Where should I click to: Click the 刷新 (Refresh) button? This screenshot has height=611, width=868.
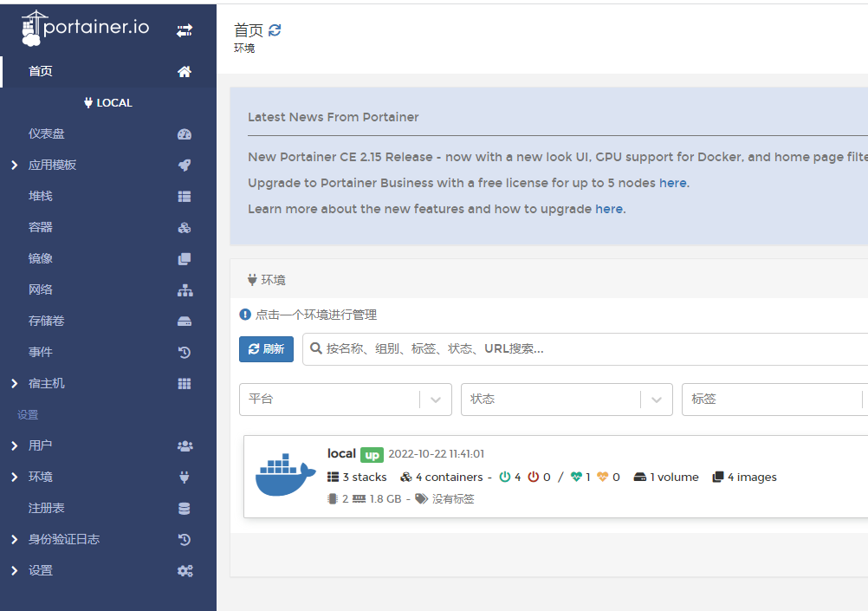266,349
